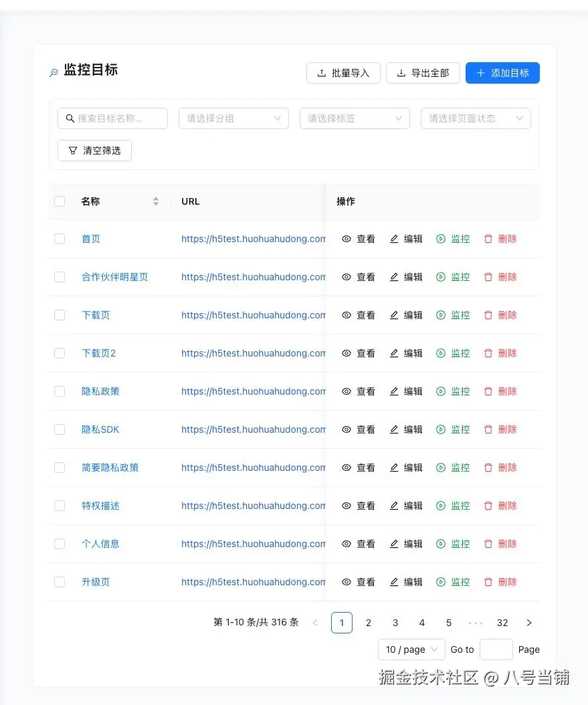The height and width of the screenshot is (705, 588).
Task: Check the checkbox for 合作伙伴明星页
Action: click(x=60, y=276)
